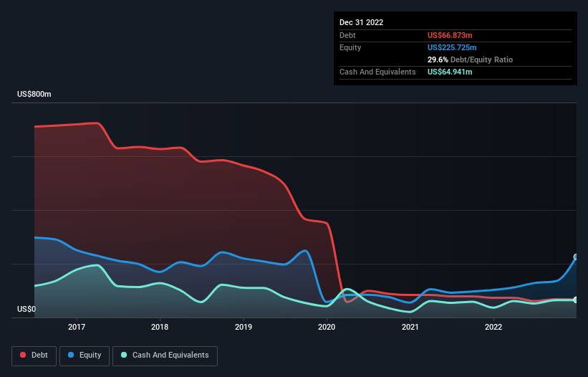Click the US$225.725m equity value
The height and width of the screenshot is (377, 588).
click(452, 47)
